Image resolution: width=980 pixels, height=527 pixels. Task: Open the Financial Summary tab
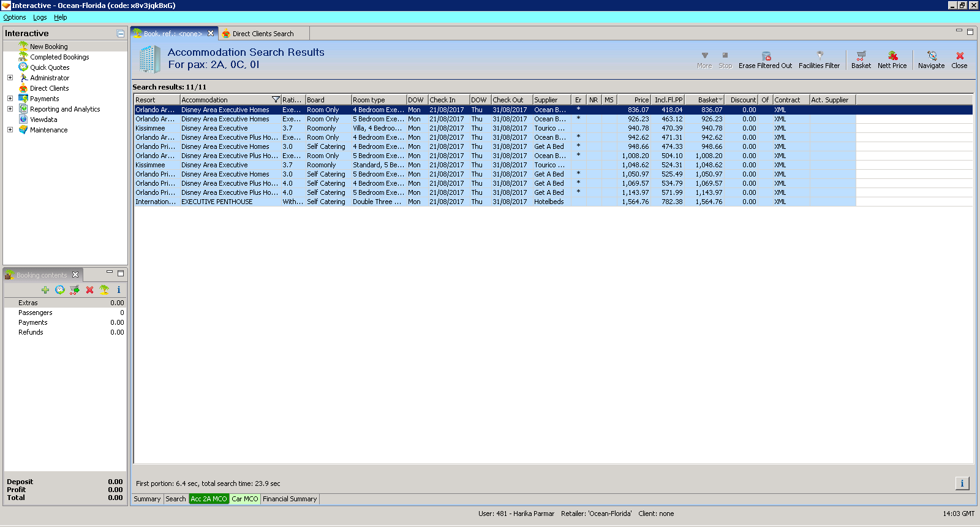tap(290, 499)
